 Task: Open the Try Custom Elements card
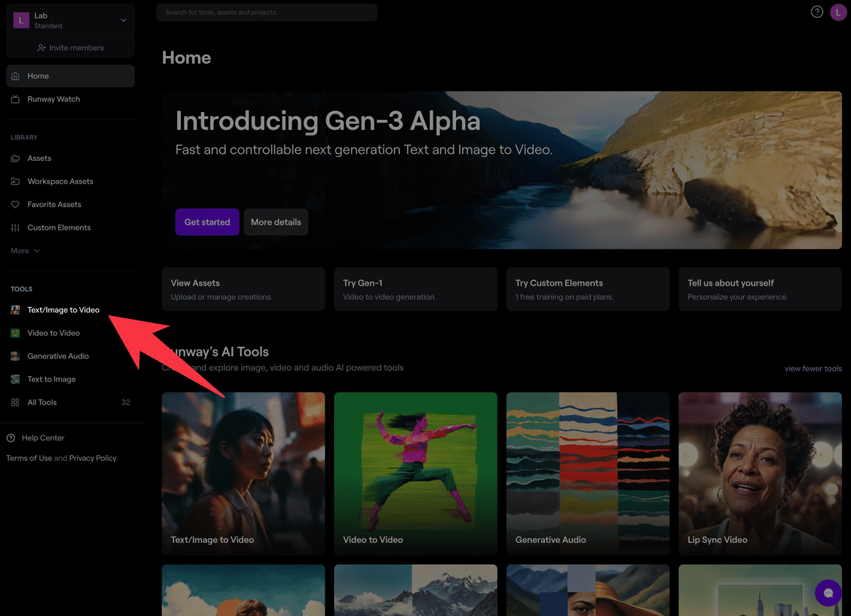(588, 289)
